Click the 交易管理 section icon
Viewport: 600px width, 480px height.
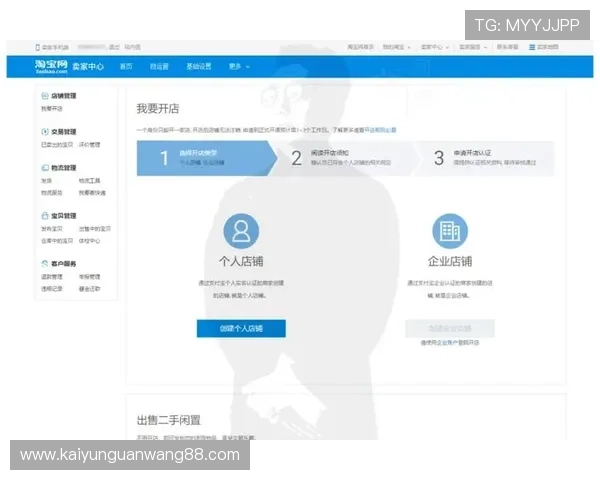[x=45, y=132]
